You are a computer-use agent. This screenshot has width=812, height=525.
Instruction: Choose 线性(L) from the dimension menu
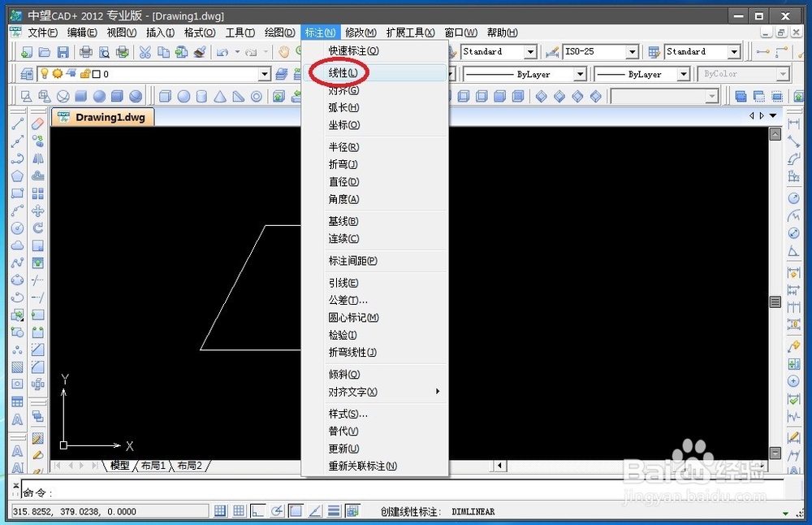pos(375,72)
